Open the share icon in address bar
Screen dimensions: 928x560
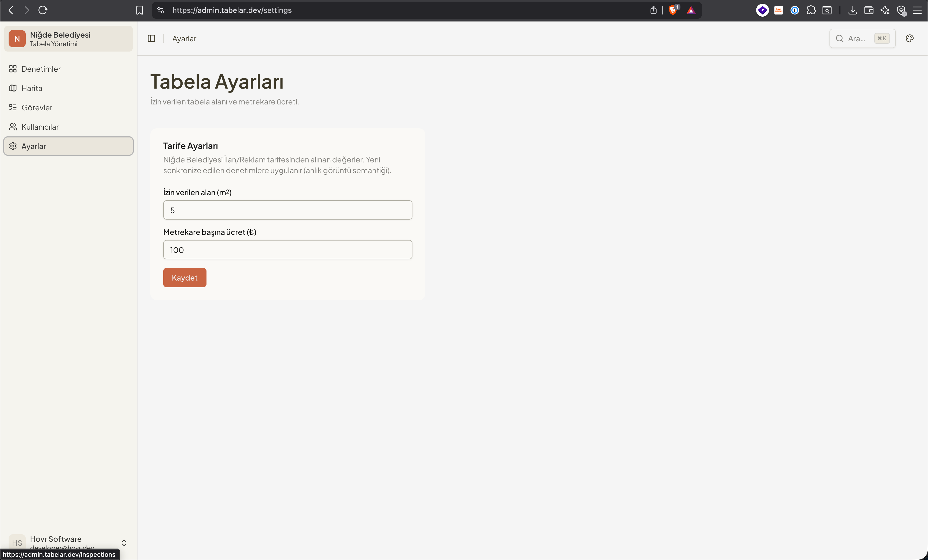654,10
